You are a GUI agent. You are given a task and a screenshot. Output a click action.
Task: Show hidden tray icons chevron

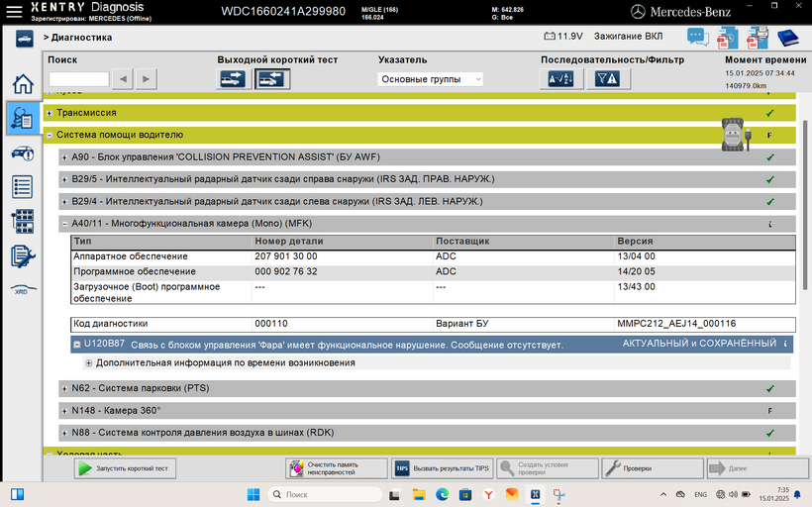click(x=663, y=494)
